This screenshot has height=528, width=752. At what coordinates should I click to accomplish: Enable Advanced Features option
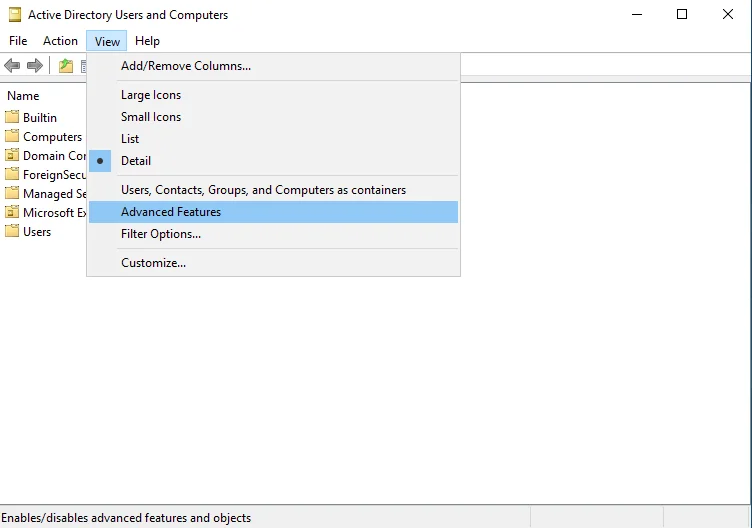point(273,212)
